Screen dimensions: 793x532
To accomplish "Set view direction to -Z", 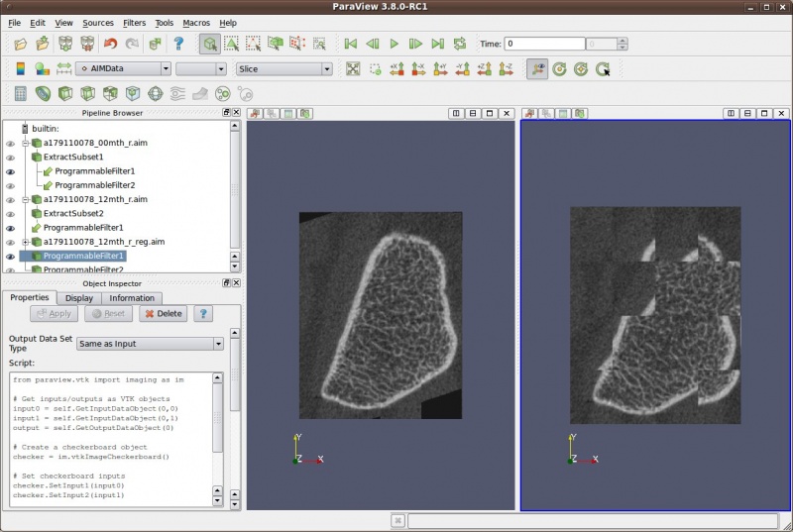I will pos(506,68).
